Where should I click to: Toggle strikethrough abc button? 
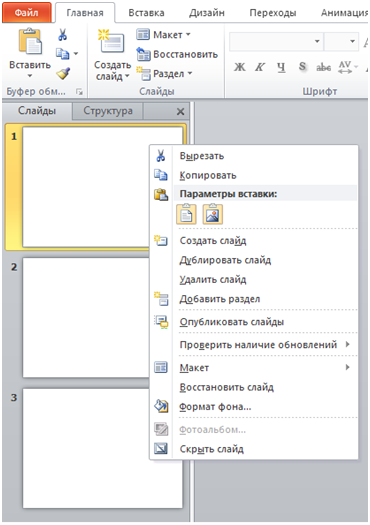pos(323,68)
